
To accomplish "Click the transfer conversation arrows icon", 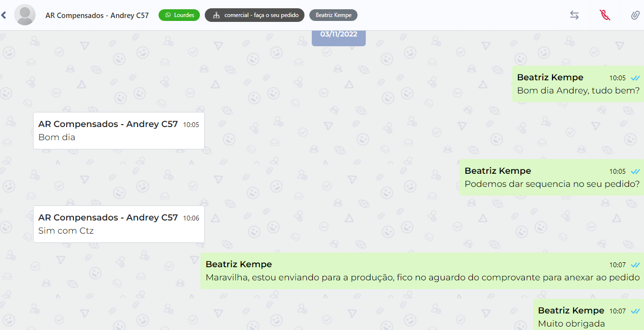I will click(574, 15).
